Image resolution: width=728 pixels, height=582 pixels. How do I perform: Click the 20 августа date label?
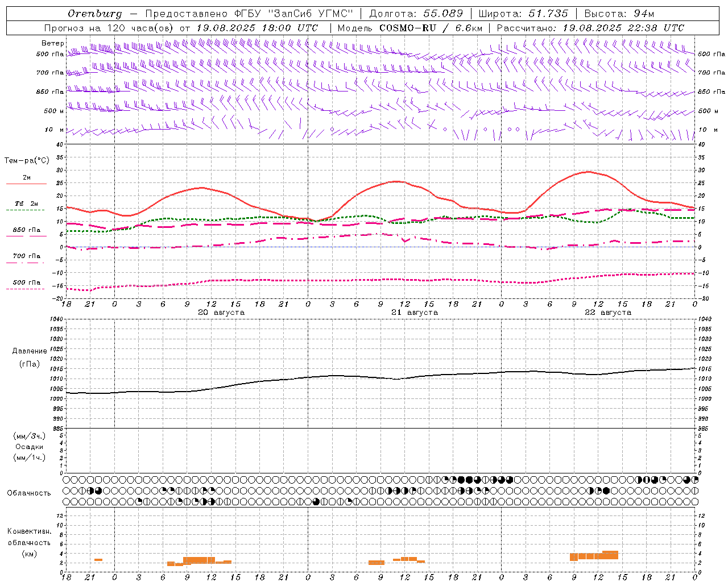click(x=221, y=313)
